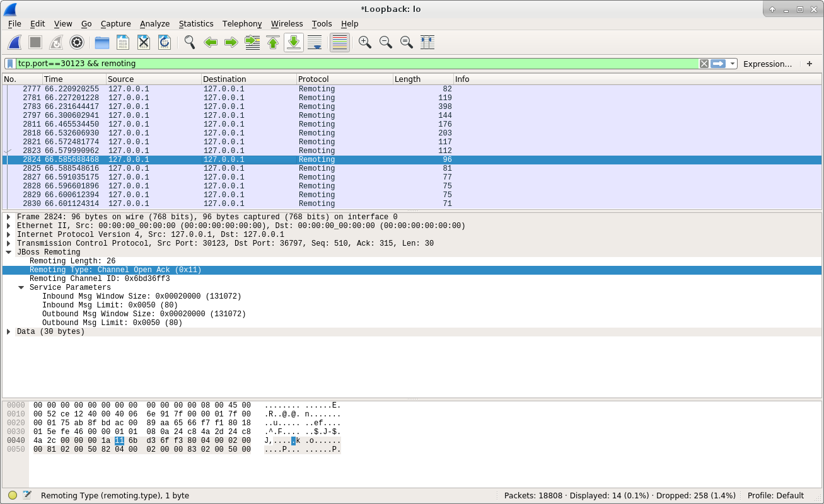The image size is (824, 504).
Task: Select packet number 2830 in the list
Action: 412,203
